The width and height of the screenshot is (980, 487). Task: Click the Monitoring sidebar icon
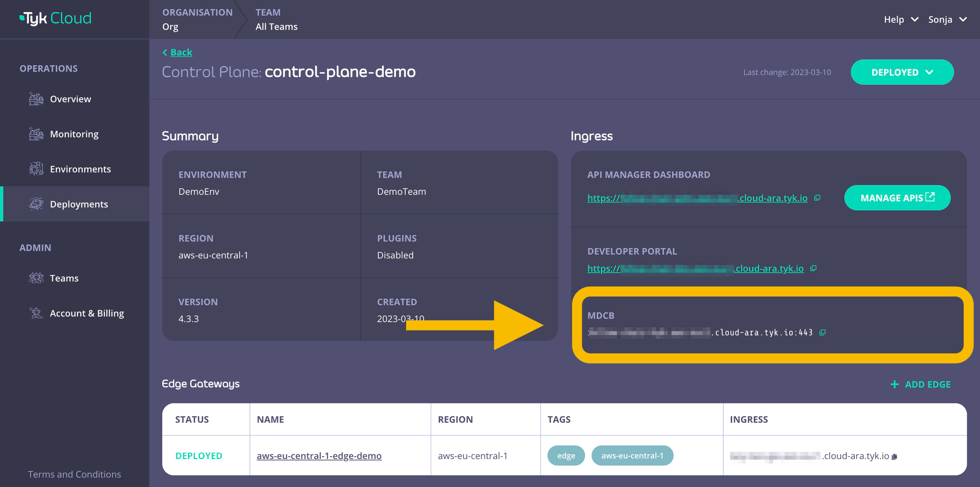[x=36, y=134]
